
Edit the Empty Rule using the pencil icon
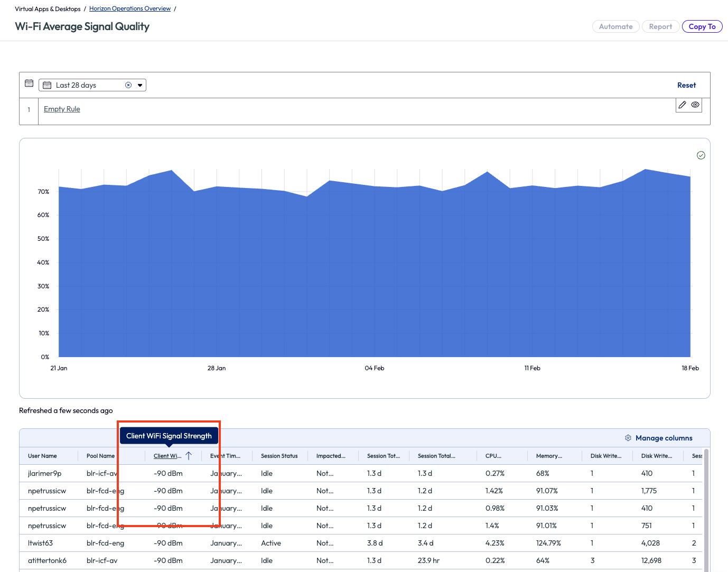point(682,105)
